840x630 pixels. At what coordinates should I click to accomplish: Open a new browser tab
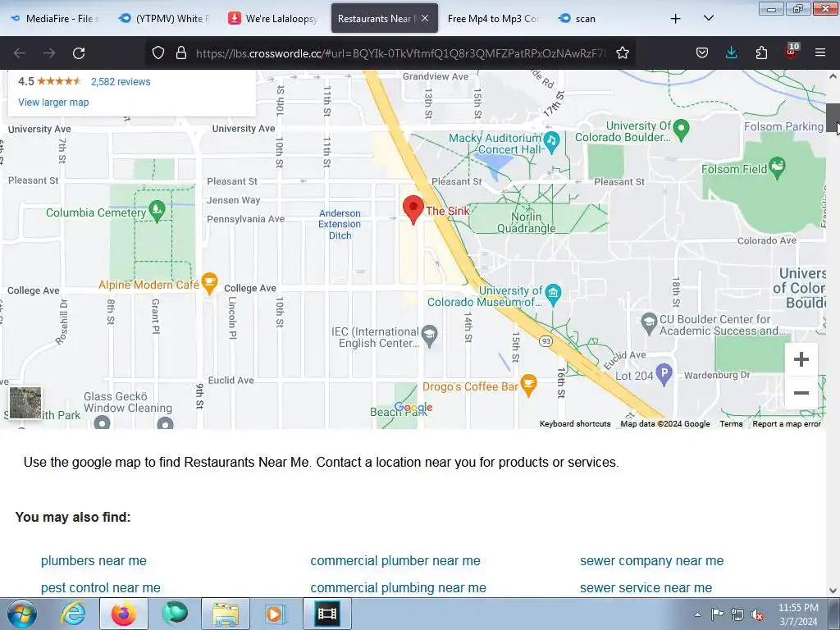676,19
